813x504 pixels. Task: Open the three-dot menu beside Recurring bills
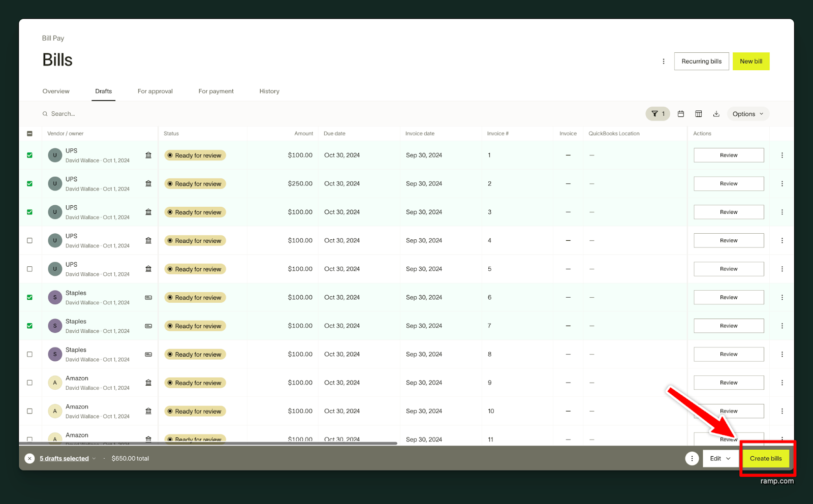coord(663,61)
